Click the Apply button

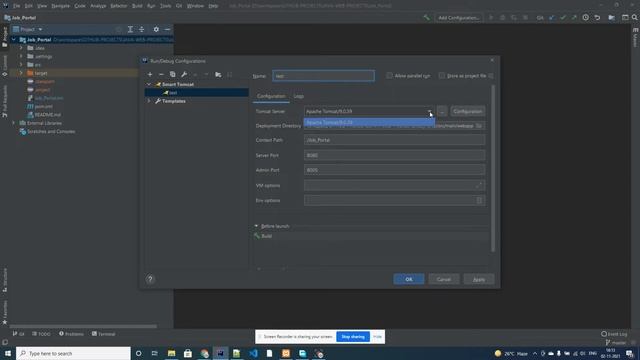pos(479,279)
